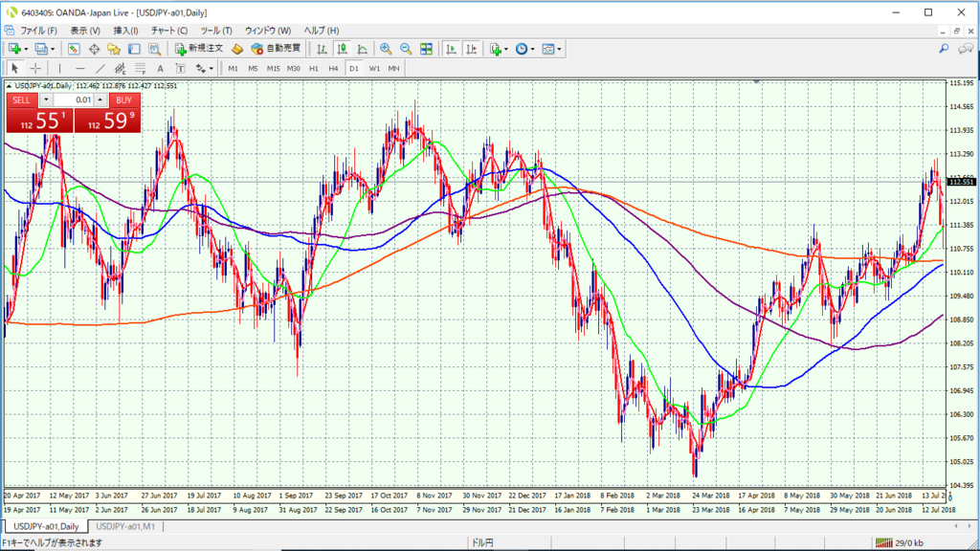This screenshot has width=980, height=551.
Task: Open the 挿入 (I) menu
Action: click(125, 31)
